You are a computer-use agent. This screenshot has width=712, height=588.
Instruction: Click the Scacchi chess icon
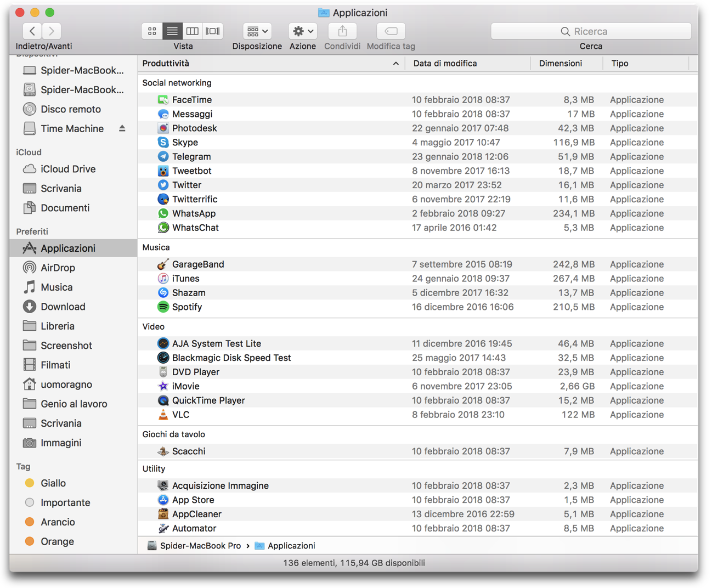(x=163, y=451)
